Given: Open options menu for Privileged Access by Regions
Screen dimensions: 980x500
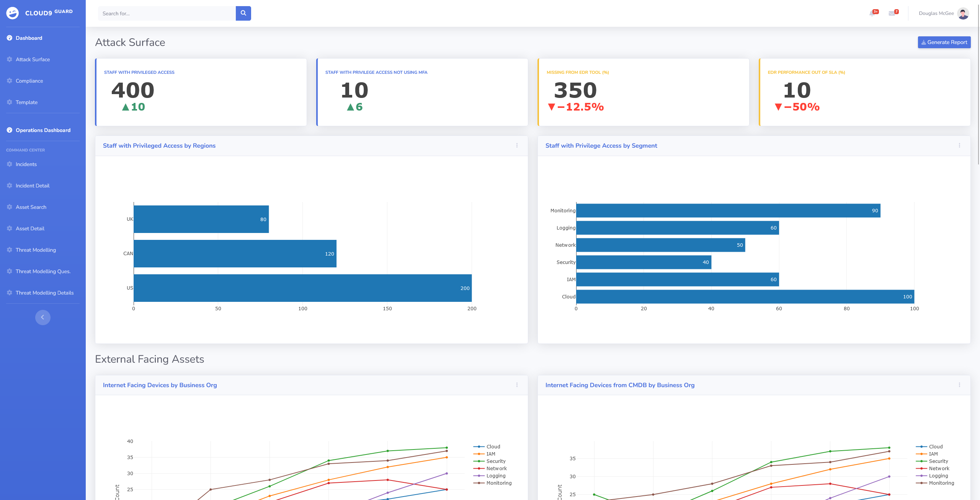Looking at the screenshot, I should (517, 145).
